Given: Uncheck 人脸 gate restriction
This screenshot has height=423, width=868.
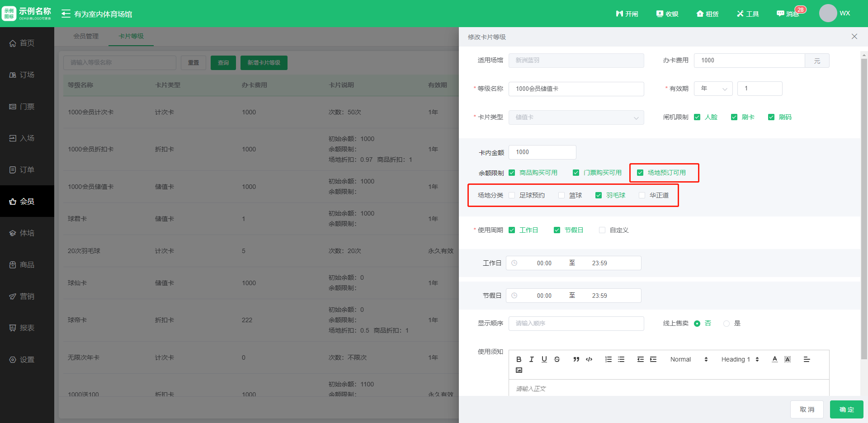Looking at the screenshot, I should [697, 117].
